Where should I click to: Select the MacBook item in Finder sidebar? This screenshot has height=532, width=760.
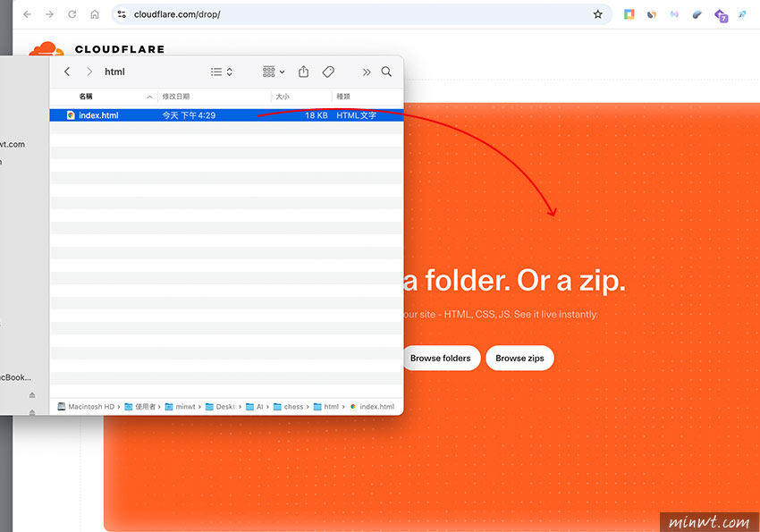(x=16, y=377)
